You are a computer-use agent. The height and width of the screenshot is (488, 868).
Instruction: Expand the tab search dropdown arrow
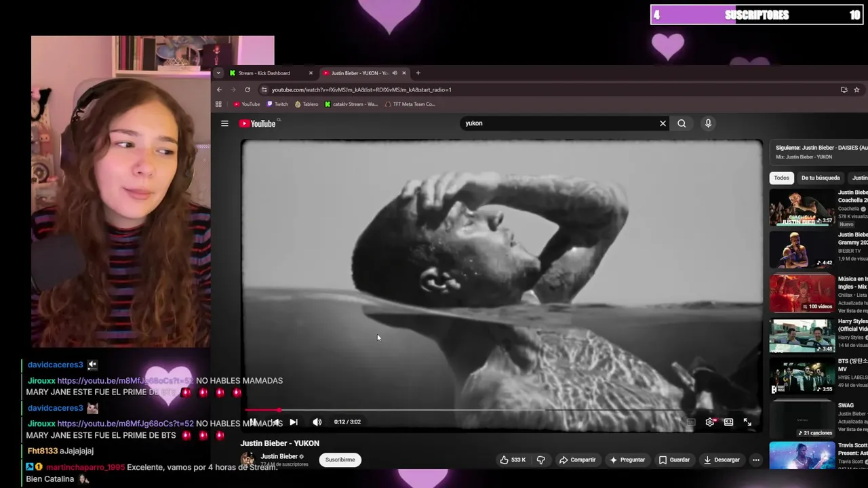tap(218, 73)
